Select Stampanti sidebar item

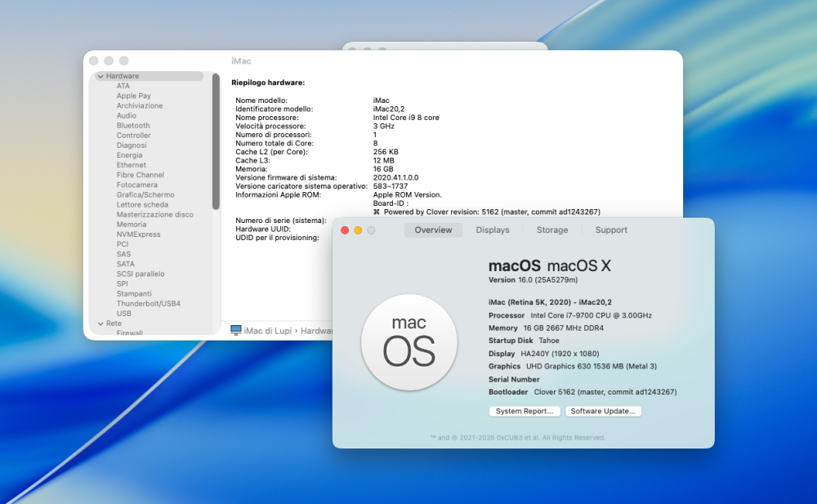[x=134, y=294]
